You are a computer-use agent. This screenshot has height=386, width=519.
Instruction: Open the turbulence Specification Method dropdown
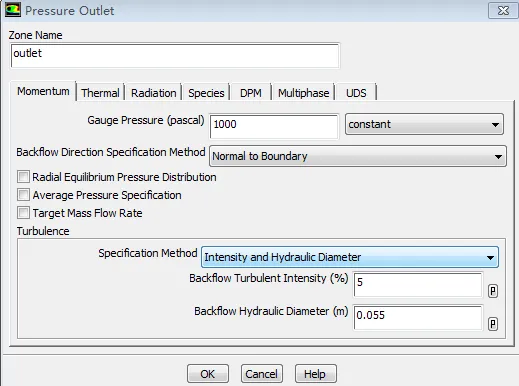(350, 257)
